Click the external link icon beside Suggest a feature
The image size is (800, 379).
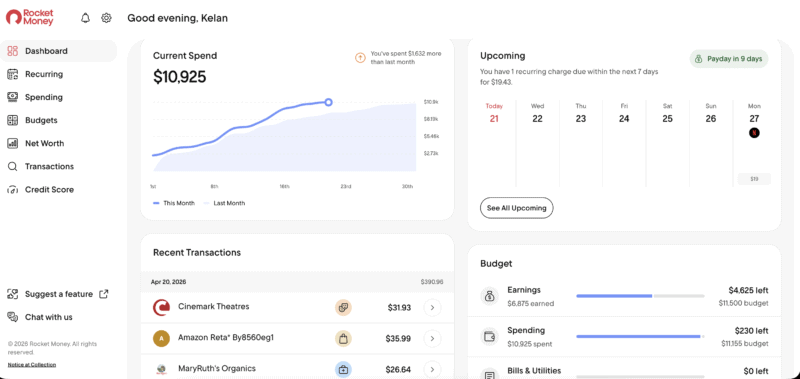pyautogui.click(x=104, y=294)
